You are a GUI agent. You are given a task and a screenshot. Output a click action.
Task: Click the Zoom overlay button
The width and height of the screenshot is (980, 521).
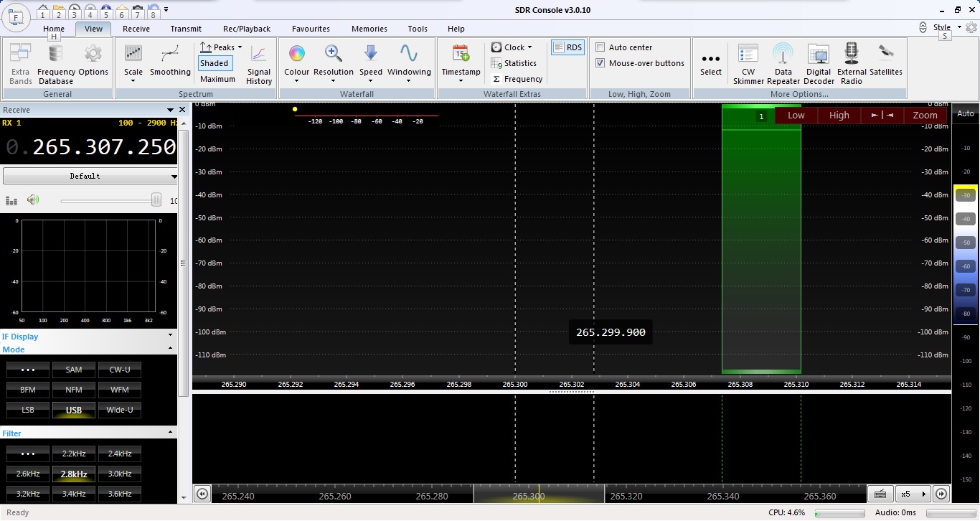(925, 115)
